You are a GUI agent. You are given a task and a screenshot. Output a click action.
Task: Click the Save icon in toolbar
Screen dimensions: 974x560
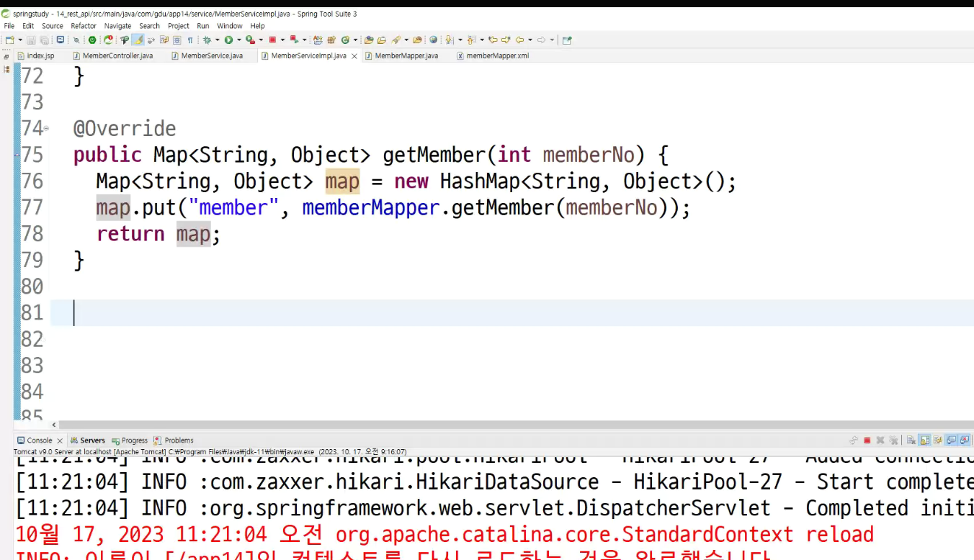pyautogui.click(x=31, y=40)
